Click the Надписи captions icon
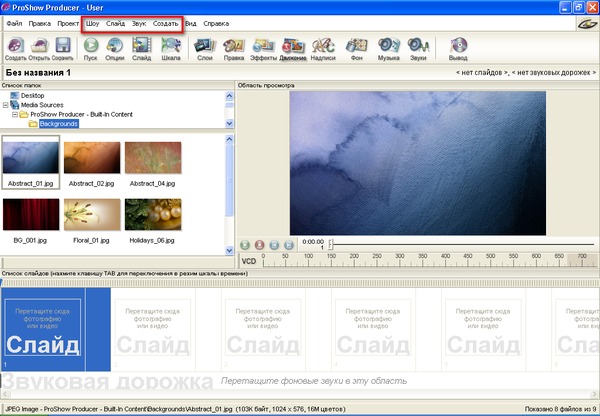The image size is (600, 416). [x=323, y=49]
